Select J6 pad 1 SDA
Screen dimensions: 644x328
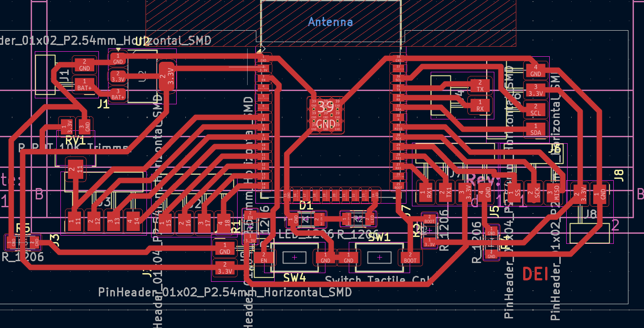536,129
